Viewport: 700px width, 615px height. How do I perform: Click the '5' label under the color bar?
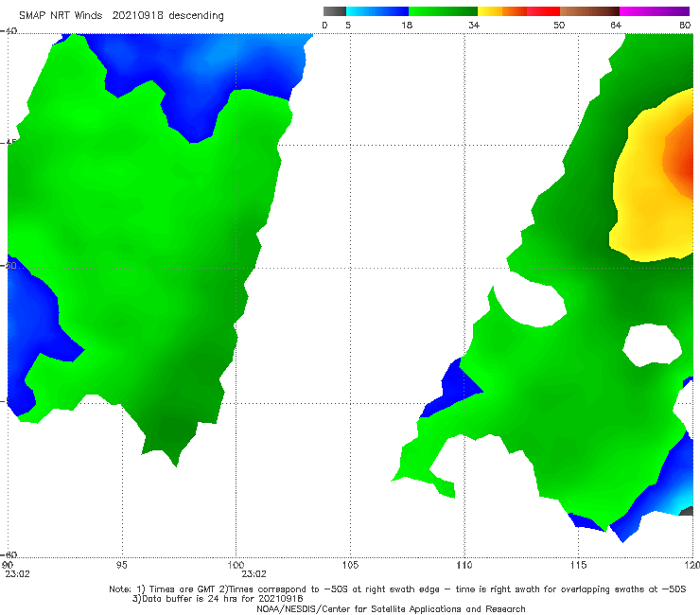pyautogui.click(x=348, y=25)
